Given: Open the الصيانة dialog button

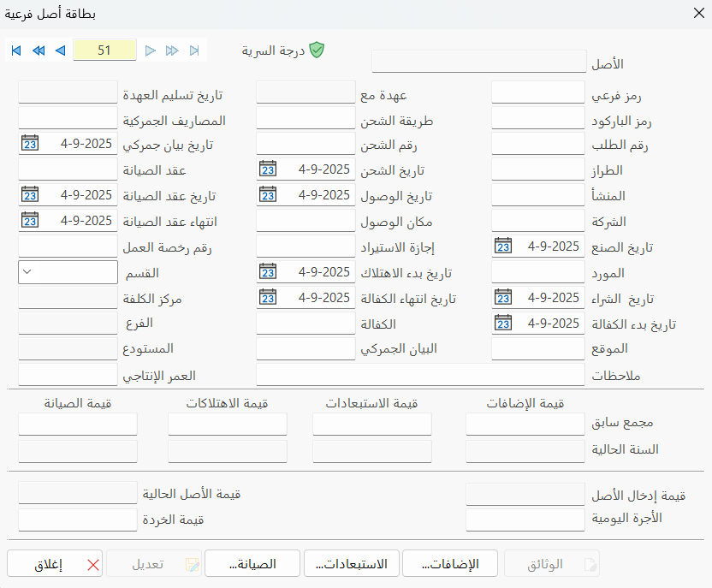Looking at the screenshot, I should pyautogui.click(x=252, y=563).
